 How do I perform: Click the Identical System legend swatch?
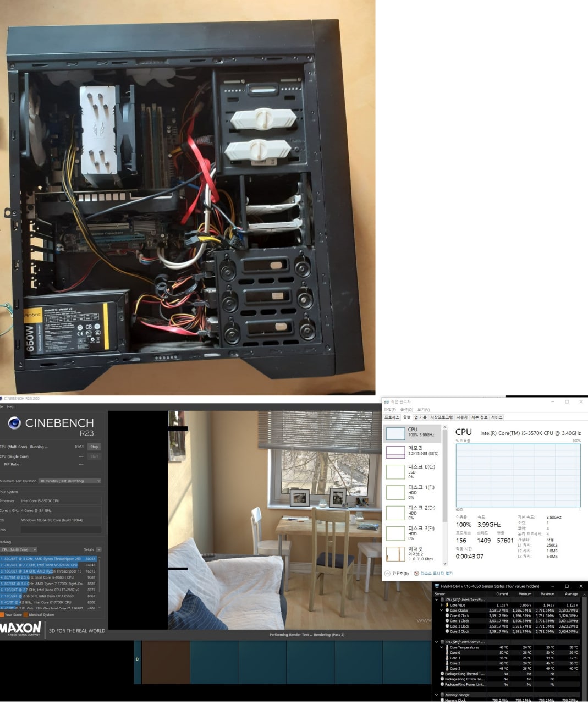[x=25, y=614]
